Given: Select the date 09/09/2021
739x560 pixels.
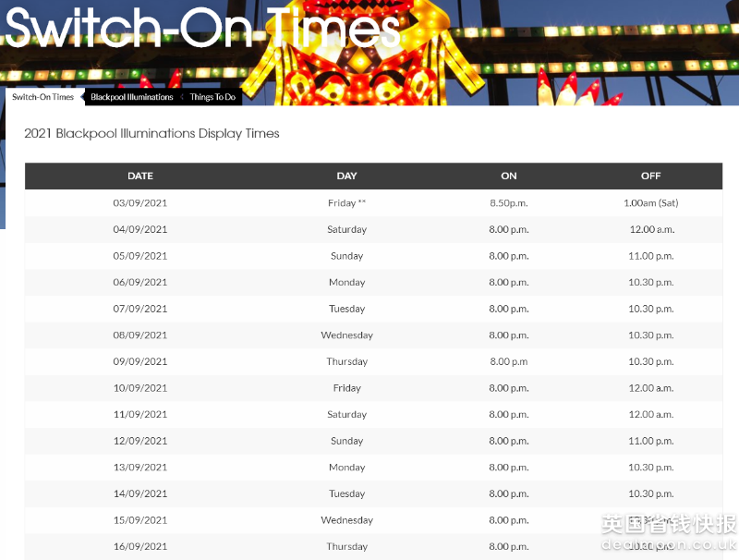Looking at the screenshot, I should 140,361.
